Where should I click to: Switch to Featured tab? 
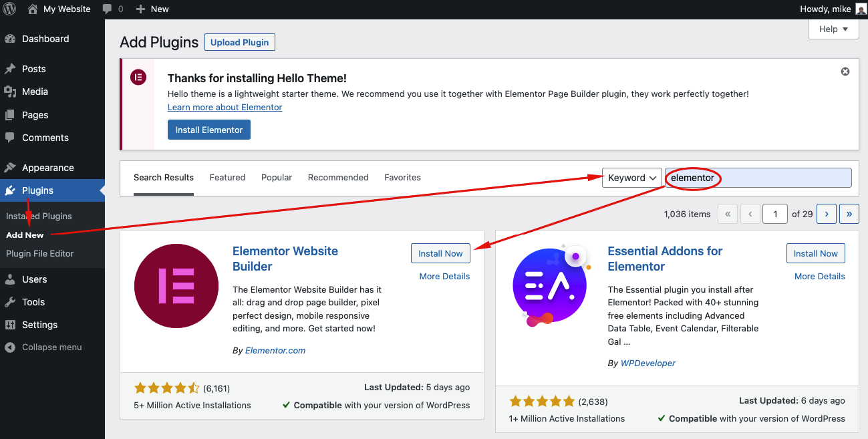227,178
